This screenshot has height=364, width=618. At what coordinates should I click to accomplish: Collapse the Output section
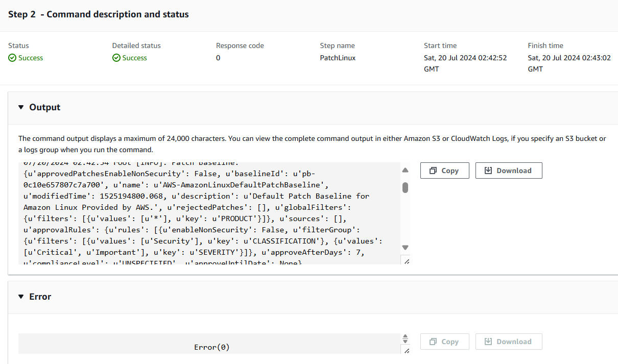pos(21,107)
